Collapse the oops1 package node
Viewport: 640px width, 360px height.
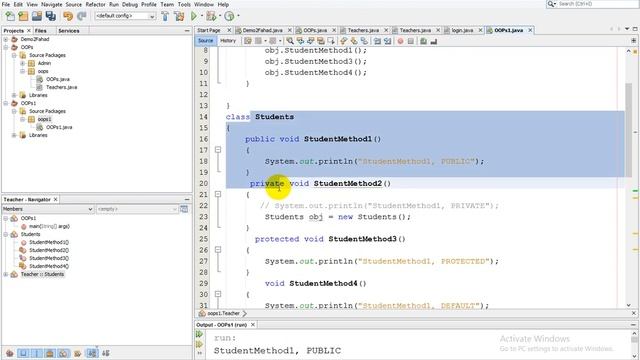point(23,119)
